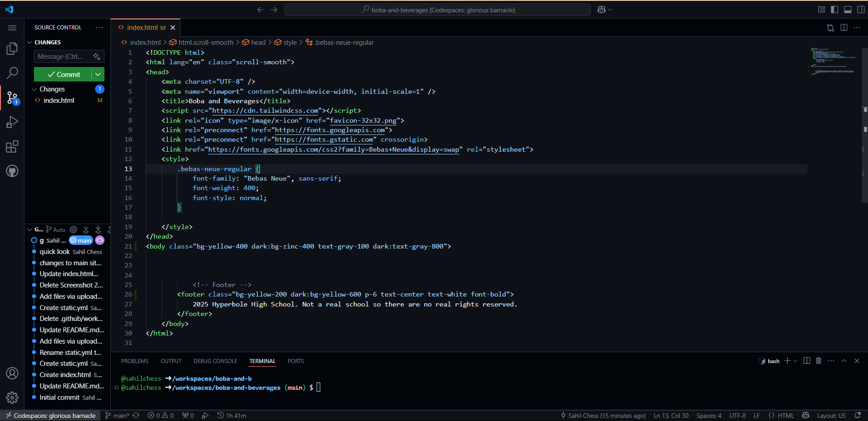Click Copilot status icon in status bar
Screen dimensions: 868x421
(806, 416)
